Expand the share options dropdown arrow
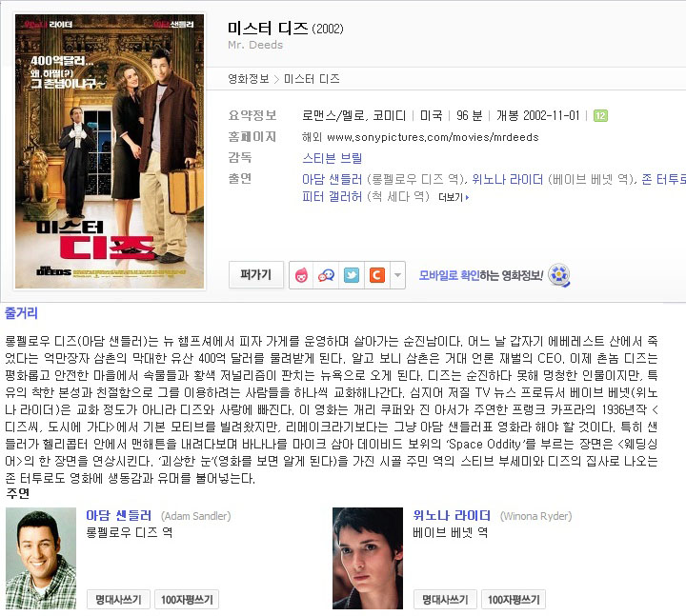686x616 pixels. (397, 275)
